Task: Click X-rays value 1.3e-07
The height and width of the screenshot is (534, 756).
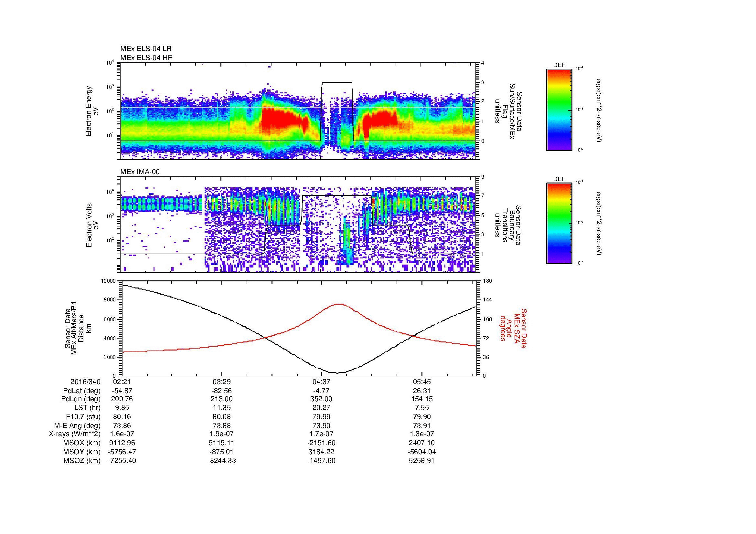Action: pos(421,434)
